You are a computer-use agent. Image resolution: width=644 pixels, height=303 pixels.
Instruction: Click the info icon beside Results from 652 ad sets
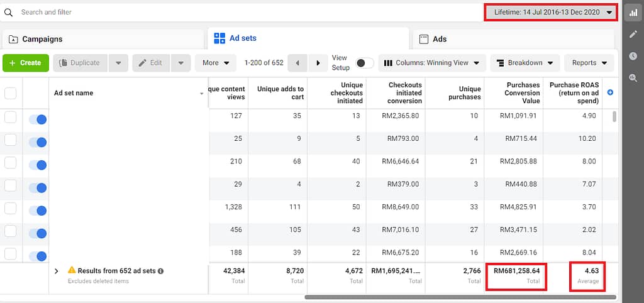[x=160, y=271]
